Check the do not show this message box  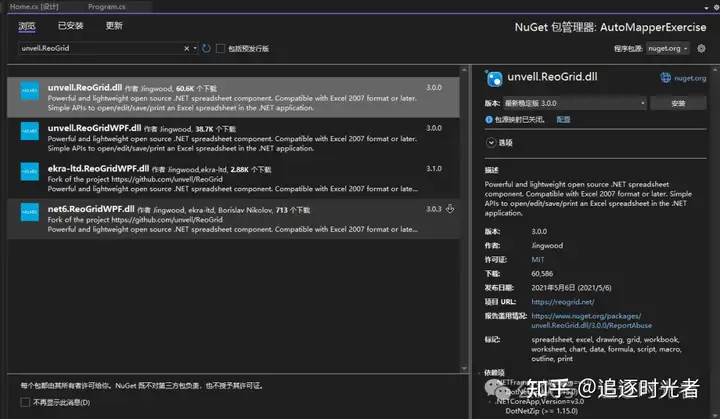[25, 402]
